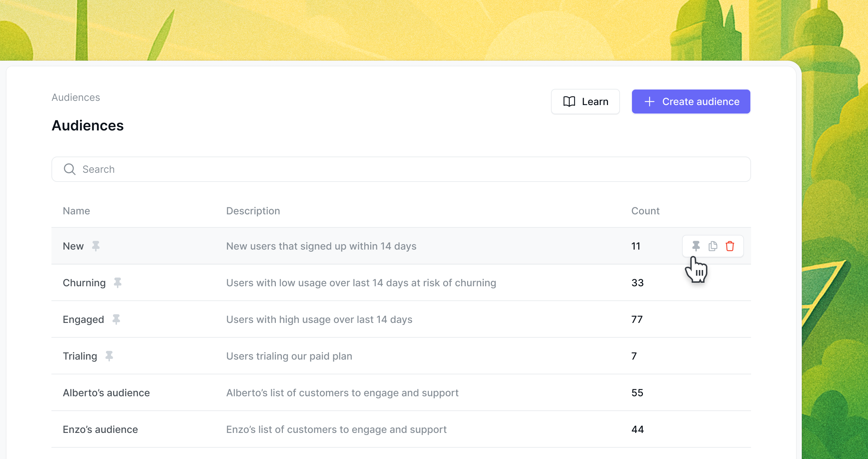Viewport: 868px width, 459px height.
Task: Sort the table by the Description column
Action: [253, 211]
